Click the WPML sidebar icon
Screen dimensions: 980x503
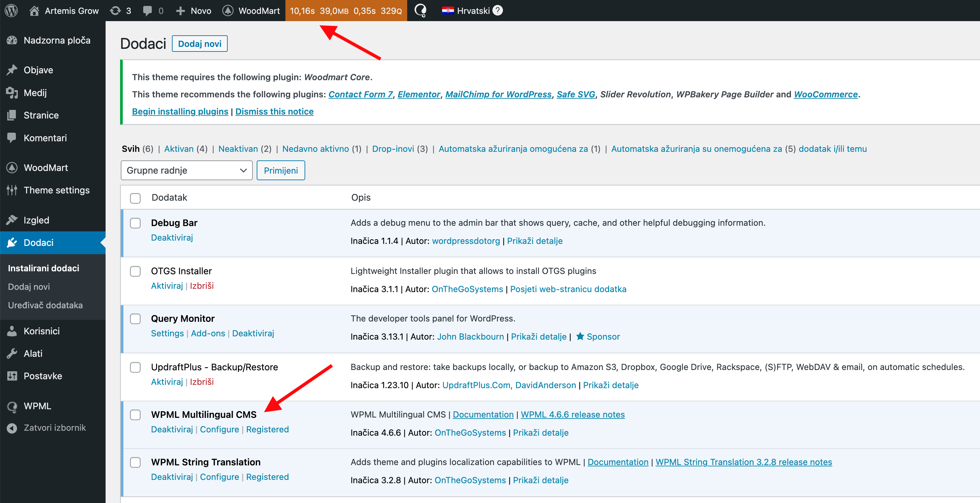(12, 406)
